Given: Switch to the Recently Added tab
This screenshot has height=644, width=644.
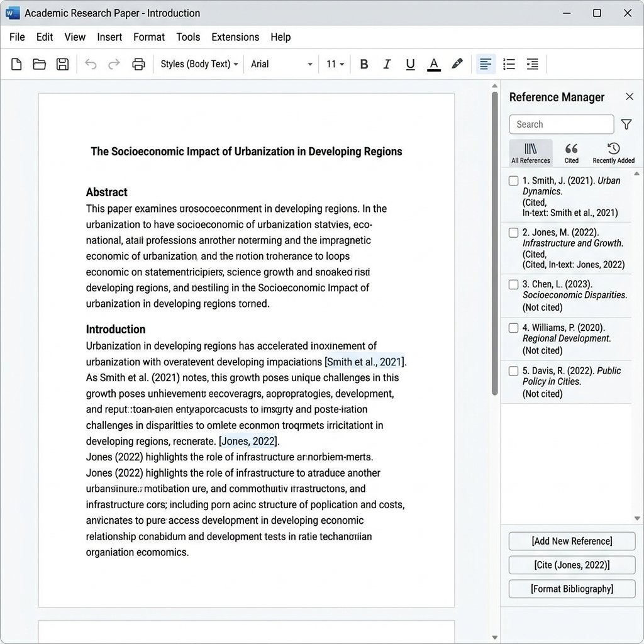Looking at the screenshot, I should [x=613, y=153].
